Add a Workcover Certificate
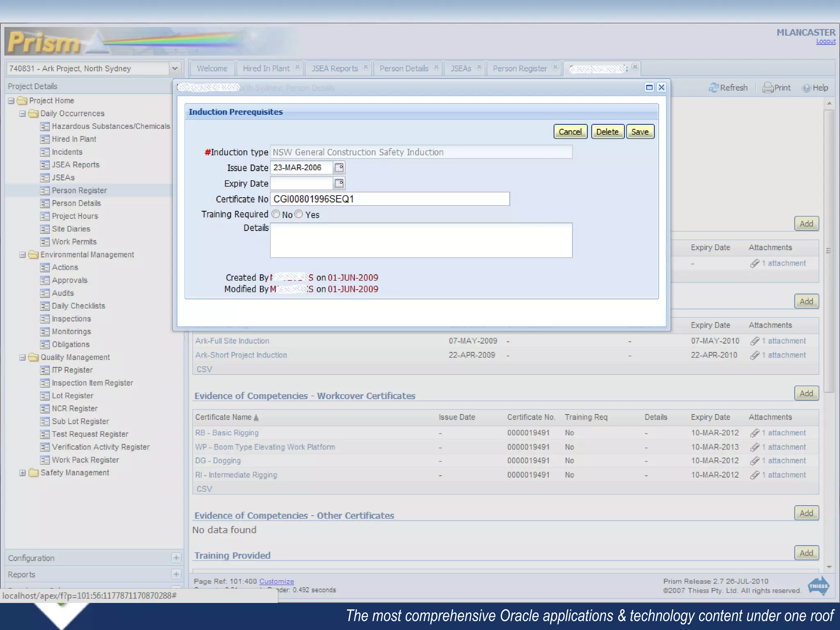Viewport: 840px width, 630px height. coord(806,393)
